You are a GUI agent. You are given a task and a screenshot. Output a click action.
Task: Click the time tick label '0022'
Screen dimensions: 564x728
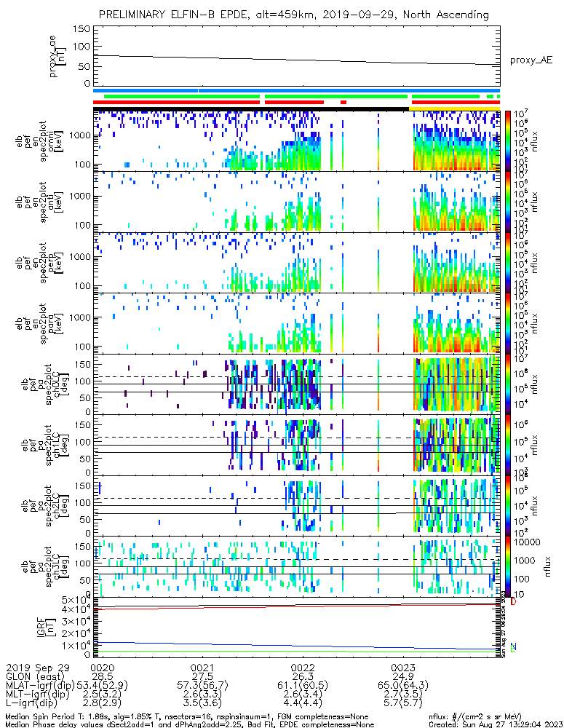[x=303, y=668]
